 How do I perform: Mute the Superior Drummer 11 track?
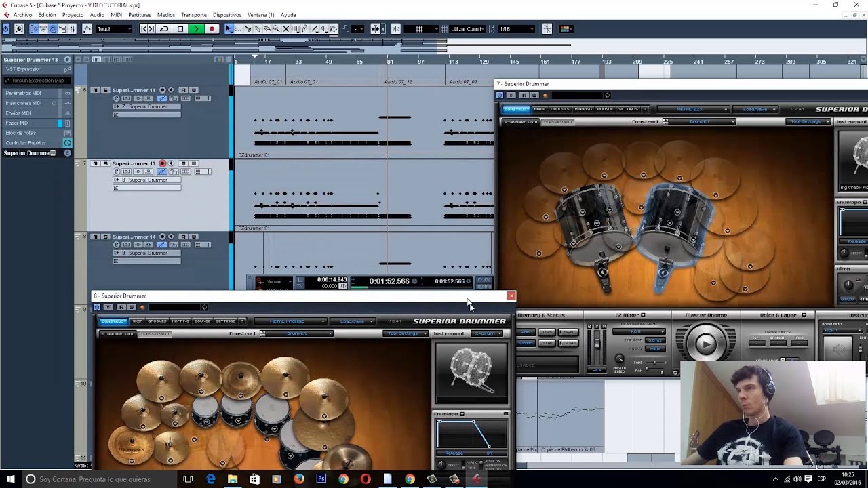coord(95,90)
